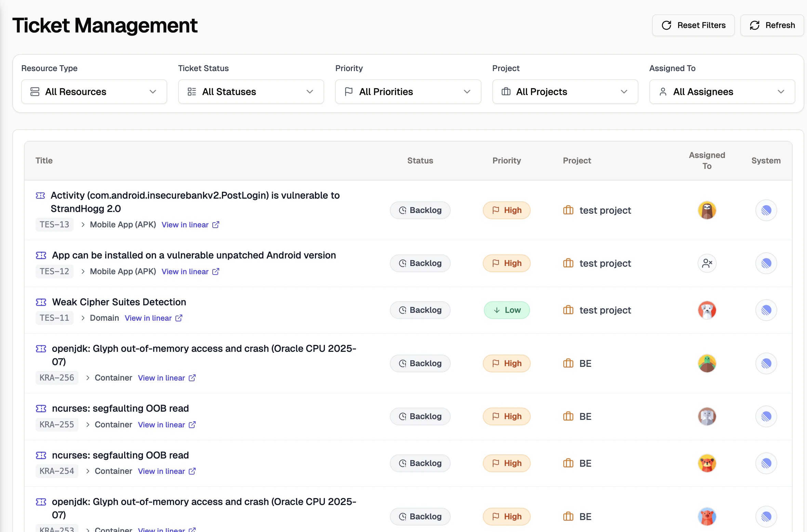The height and width of the screenshot is (532, 807).
Task: Click the Low priority badge on TES-11
Action: [507, 310]
